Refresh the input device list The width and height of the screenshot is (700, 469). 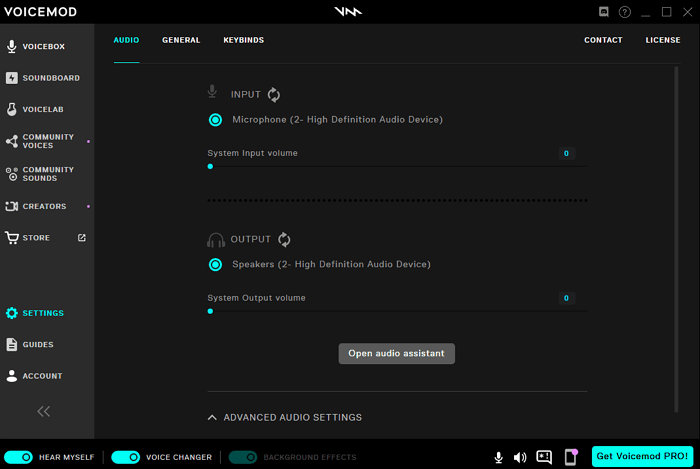(274, 95)
